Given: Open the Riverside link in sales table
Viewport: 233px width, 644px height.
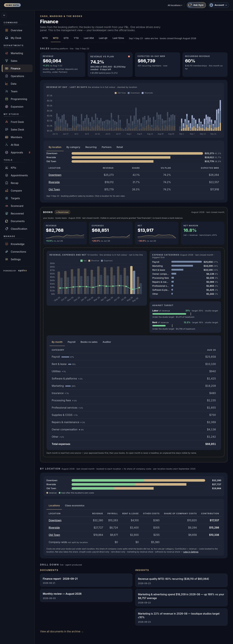Looking at the screenshot, I should [54, 182].
